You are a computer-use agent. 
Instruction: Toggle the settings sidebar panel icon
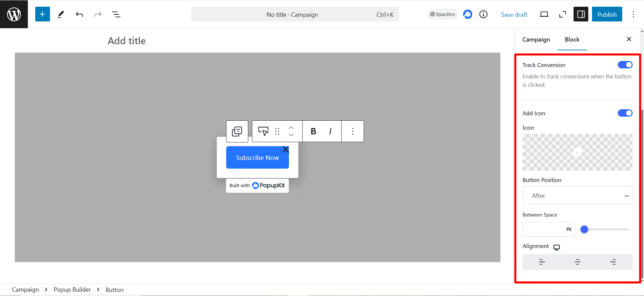(x=581, y=14)
